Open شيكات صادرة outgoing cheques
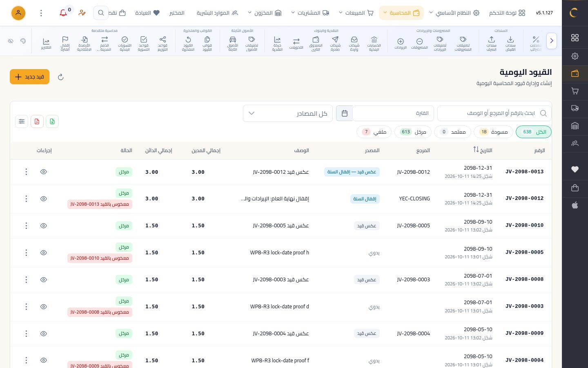This screenshot has height=368, width=588. [x=335, y=43]
